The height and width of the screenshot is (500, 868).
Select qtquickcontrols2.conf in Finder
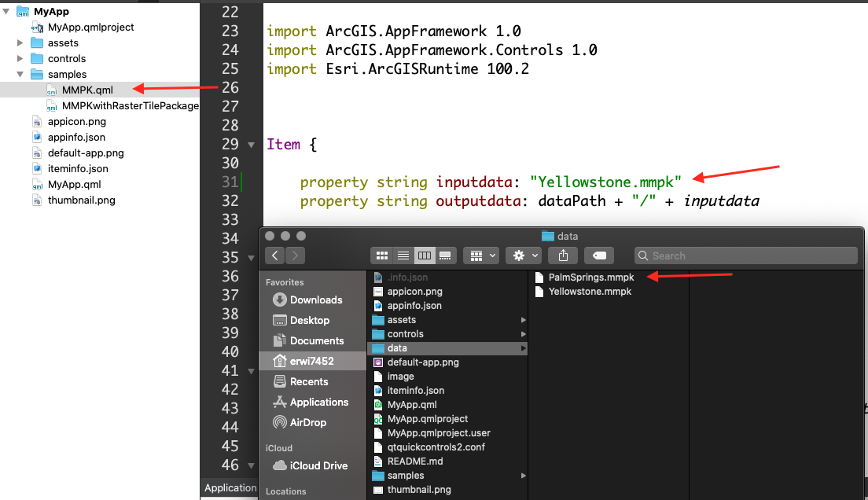(x=429, y=447)
